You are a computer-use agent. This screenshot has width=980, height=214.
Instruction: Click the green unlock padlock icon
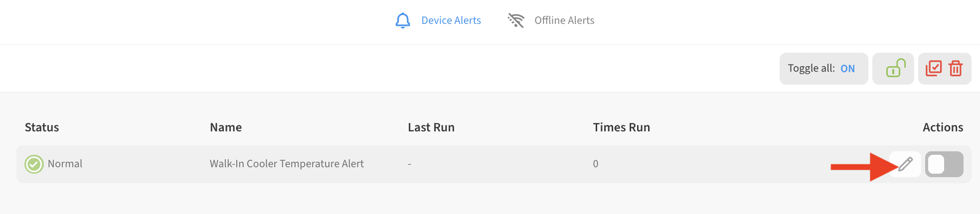895,68
